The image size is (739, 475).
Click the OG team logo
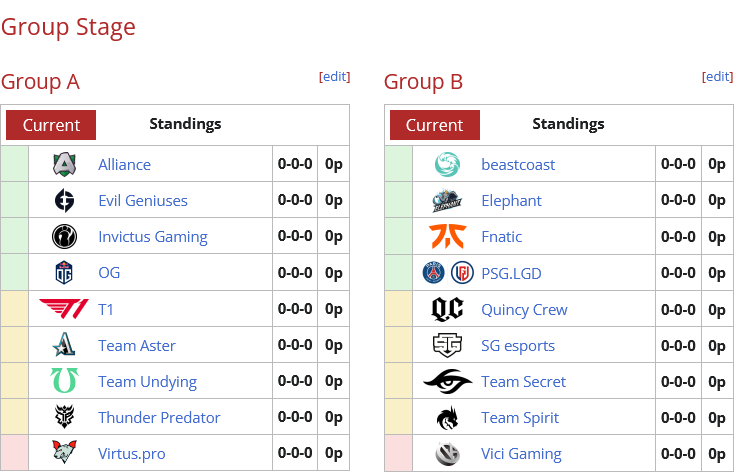pos(64,272)
